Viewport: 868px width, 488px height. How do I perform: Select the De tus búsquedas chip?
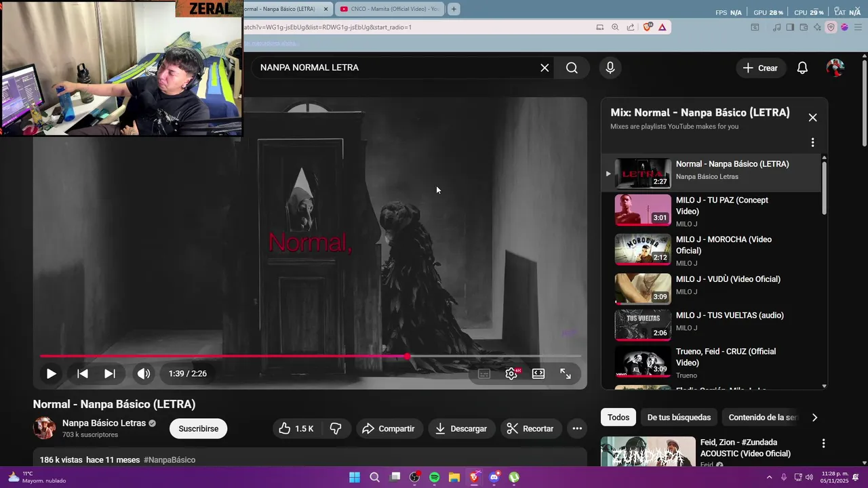click(679, 418)
